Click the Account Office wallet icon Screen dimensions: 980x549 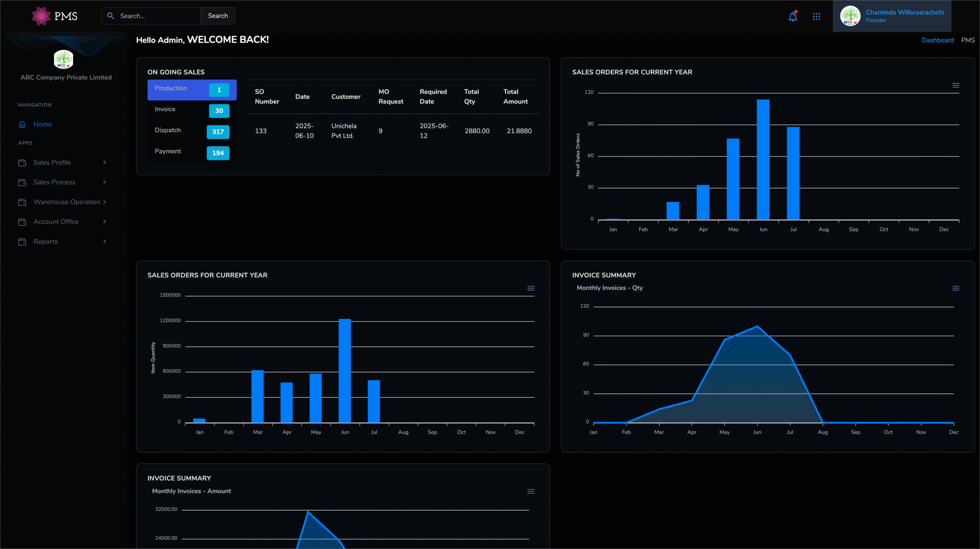click(22, 222)
